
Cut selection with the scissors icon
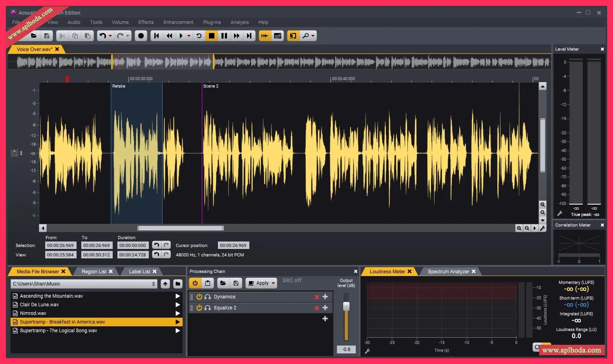pos(62,36)
